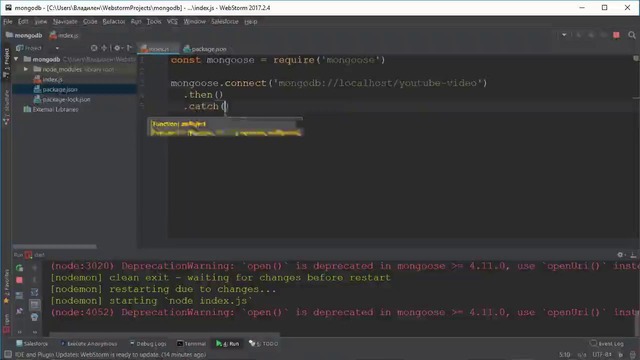Toggle the Project tool window side tab
The height and width of the screenshot is (360, 640).
coord(6,62)
